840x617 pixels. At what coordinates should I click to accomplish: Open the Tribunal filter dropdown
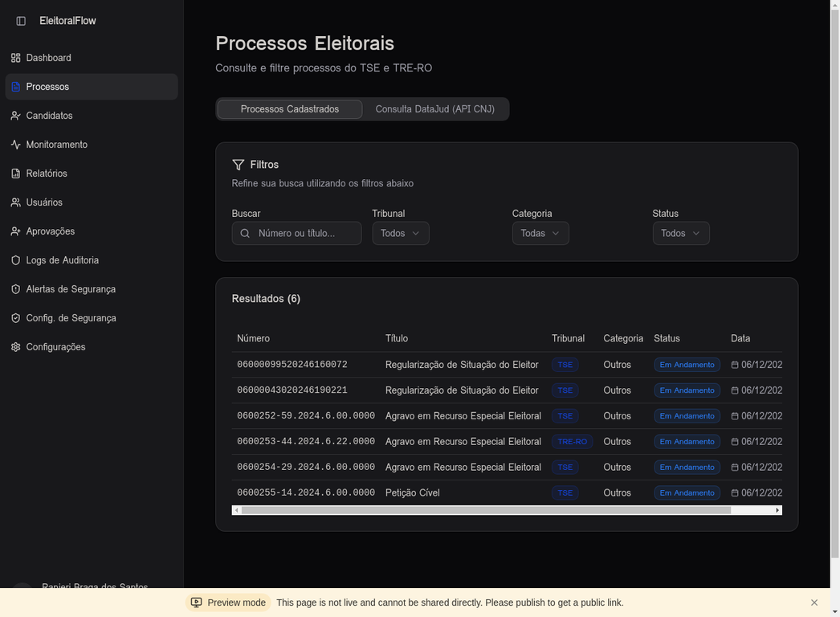pos(400,233)
